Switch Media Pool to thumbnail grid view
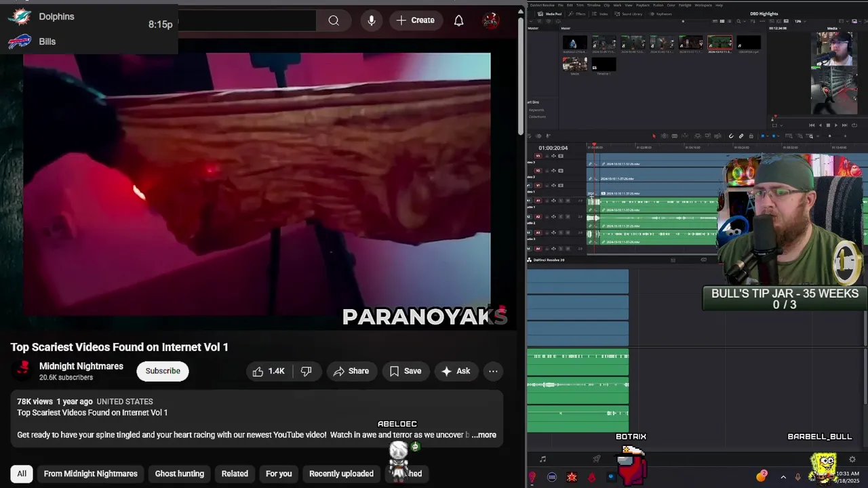Image resolution: width=868 pixels, height=488 pixels. coord(722,21)
